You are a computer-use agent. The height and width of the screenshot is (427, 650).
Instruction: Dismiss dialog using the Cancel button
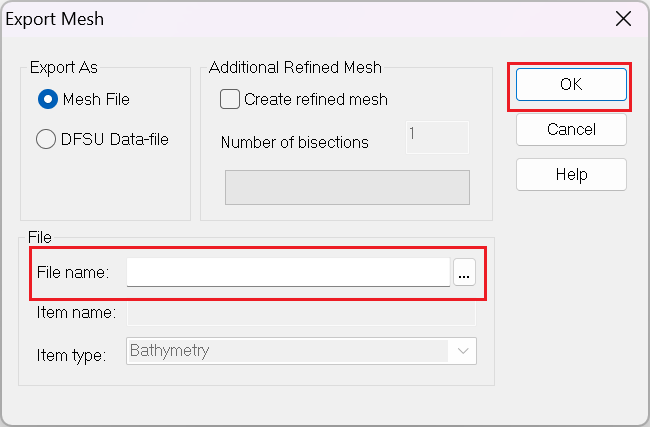click(571, 129)
